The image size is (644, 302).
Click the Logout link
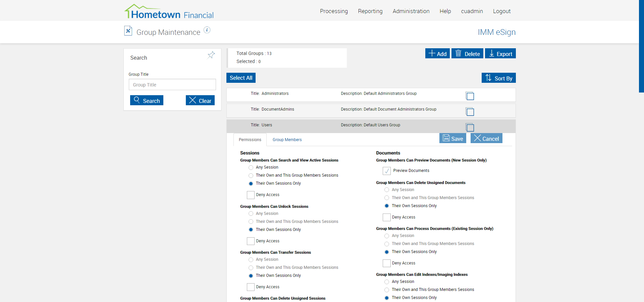pos(501,11)
